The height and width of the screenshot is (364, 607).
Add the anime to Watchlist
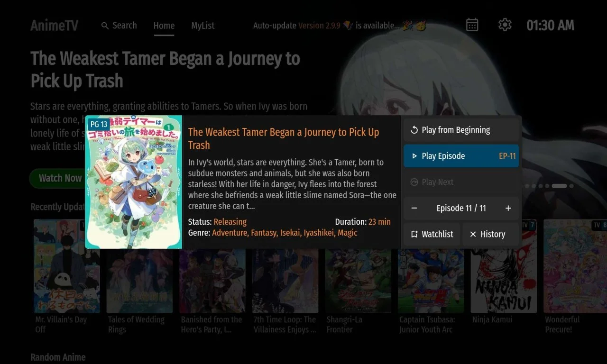point(432,234)
